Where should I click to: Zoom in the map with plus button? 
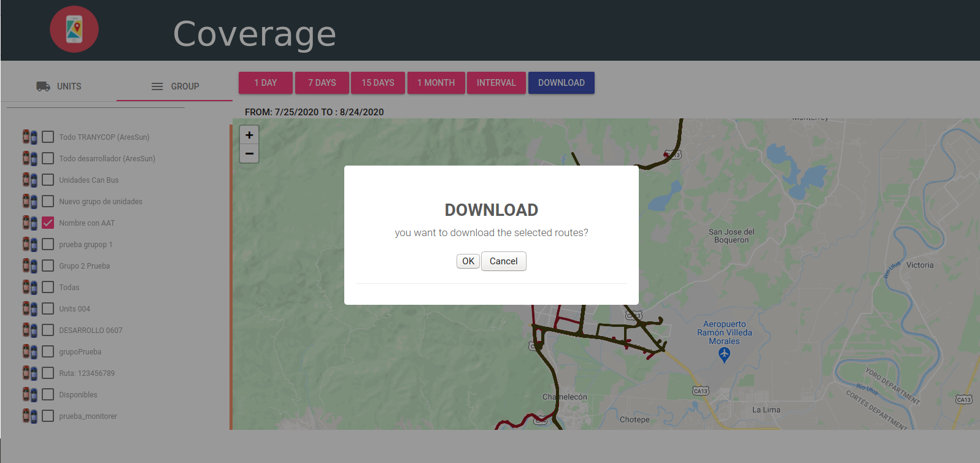[249, 135]
